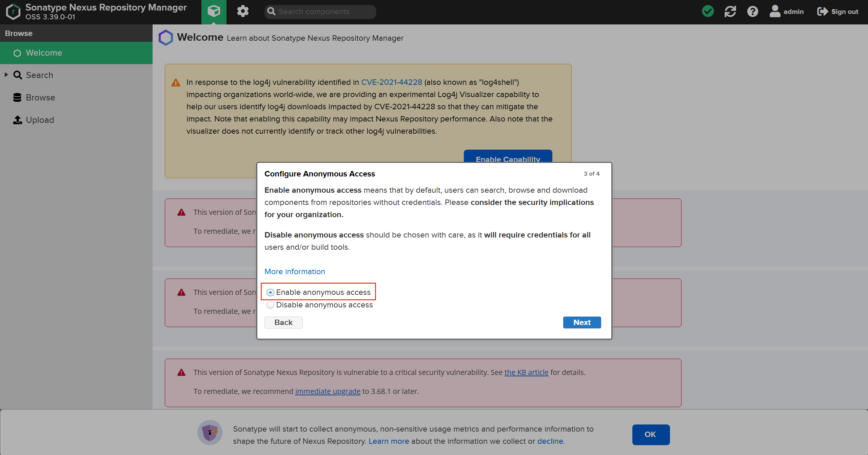Open the help question mark icon
The height and width of the screenshot is (455, 868).
click(752, 12)
